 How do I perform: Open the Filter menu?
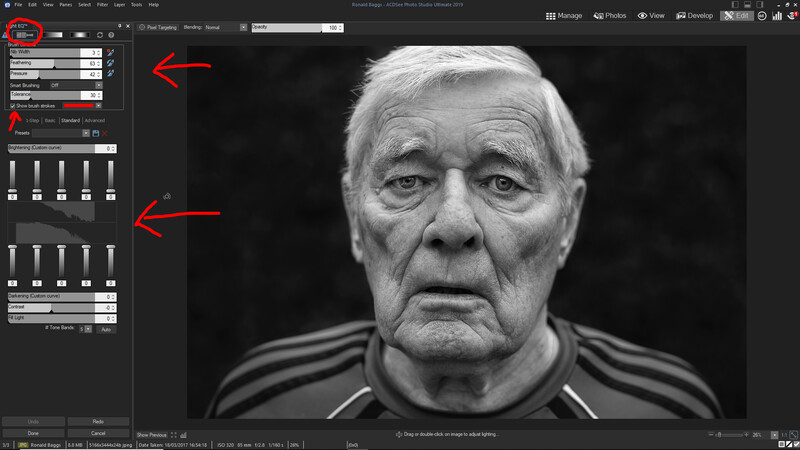point(102,5)
